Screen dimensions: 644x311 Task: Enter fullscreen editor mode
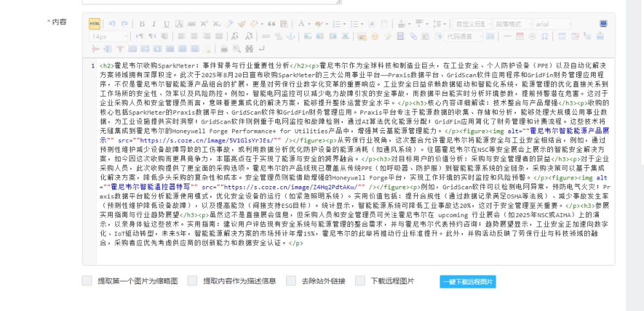[x=603, y=24]
